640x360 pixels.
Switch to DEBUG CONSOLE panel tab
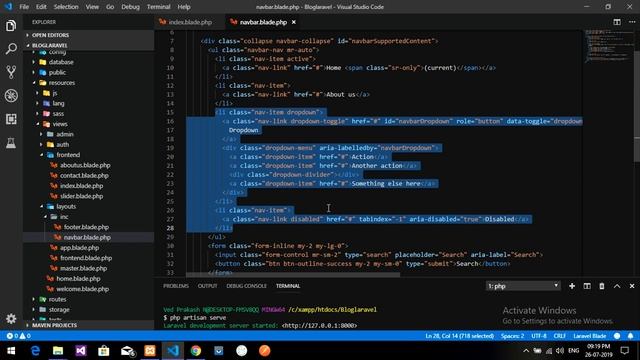tap(246, 286)
